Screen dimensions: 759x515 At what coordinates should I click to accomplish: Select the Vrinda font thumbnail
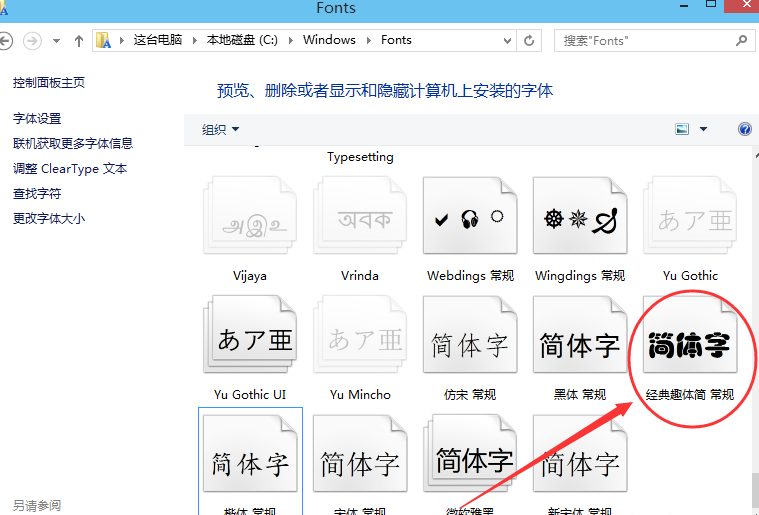(x=360, y=220)
